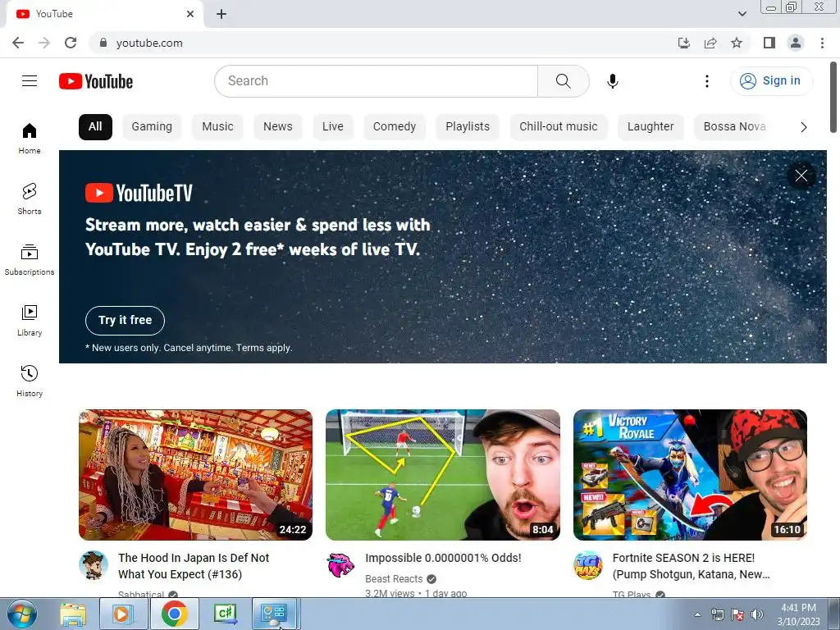This screenshot has width=840, height=630.
Task: Select the Chill-out music chip
Action: [x=558, y=127]
